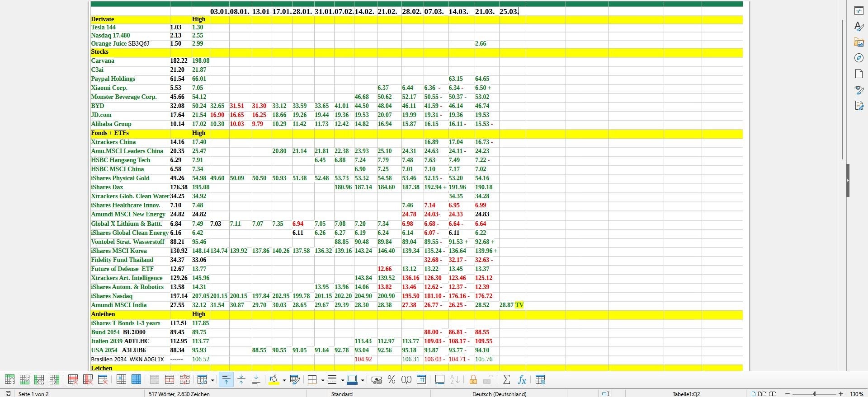Screen dimensions: 868x397
Task: Switch to book view layout
Action: [x=773, y=394]
